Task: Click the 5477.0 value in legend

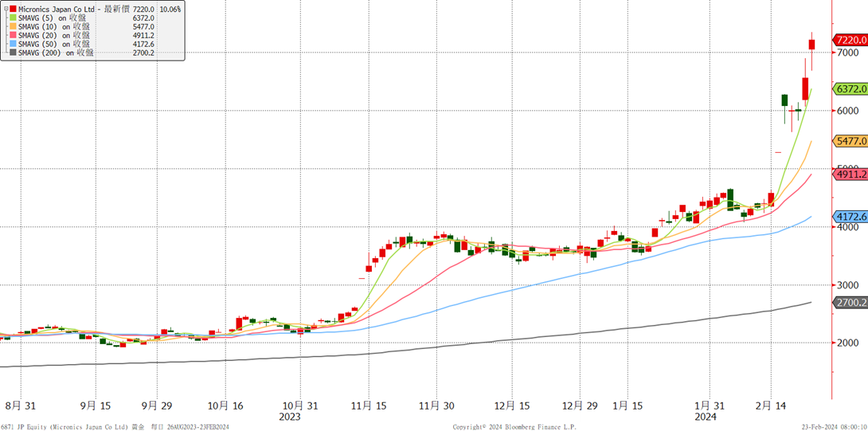Action: [x=143, y=26]
